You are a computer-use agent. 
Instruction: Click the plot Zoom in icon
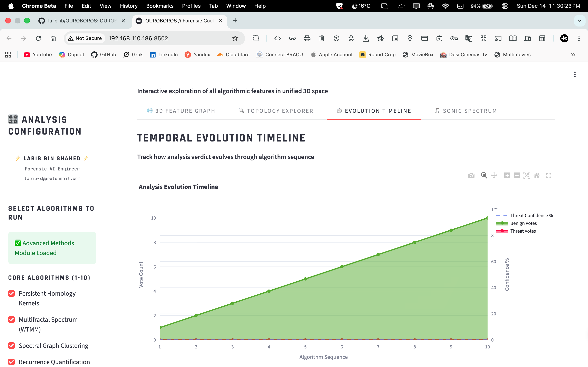click(x=507, y=176)
